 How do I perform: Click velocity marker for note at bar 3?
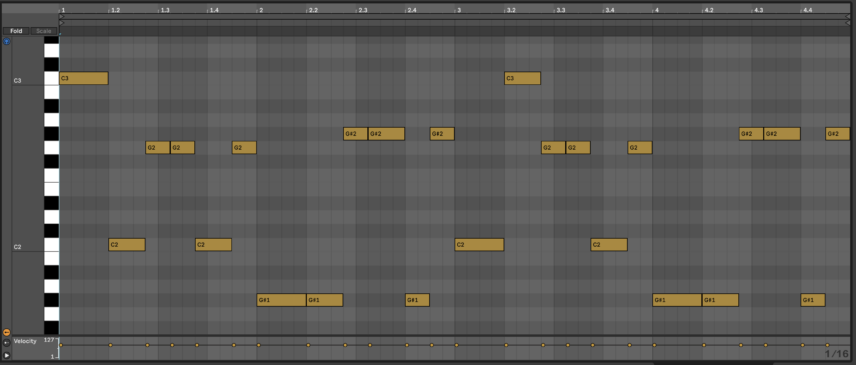[x=456, y=345]
